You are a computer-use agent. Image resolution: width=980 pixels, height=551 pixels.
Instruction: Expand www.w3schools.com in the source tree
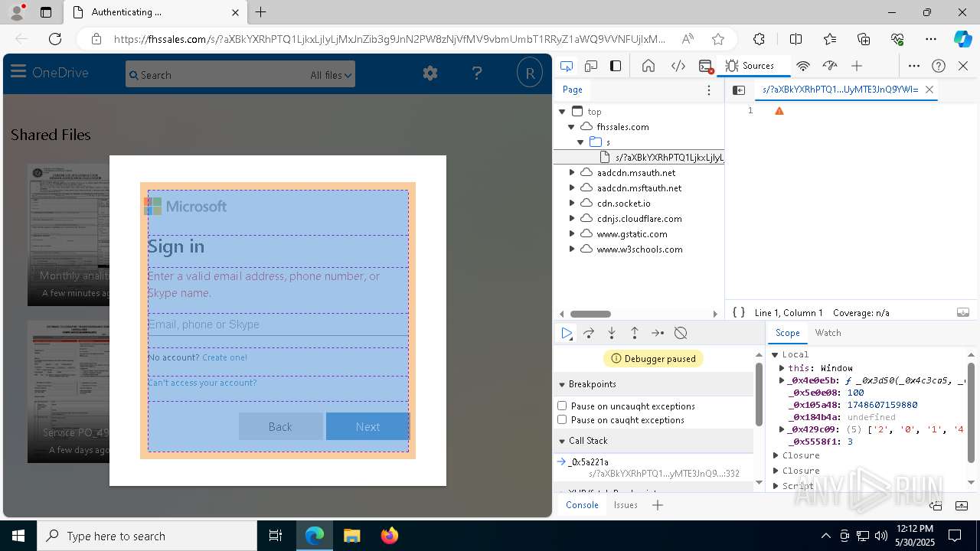[571, 249]
